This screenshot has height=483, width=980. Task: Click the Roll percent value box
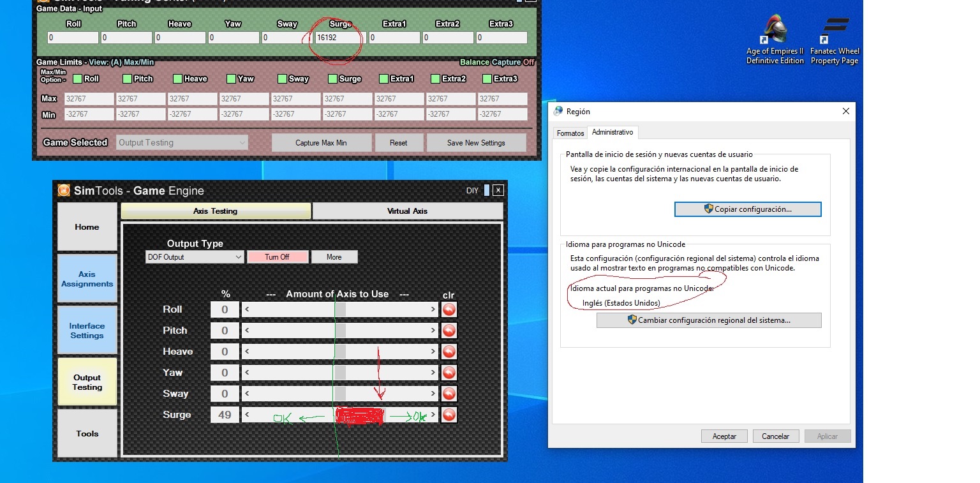(x=225, y=309)
